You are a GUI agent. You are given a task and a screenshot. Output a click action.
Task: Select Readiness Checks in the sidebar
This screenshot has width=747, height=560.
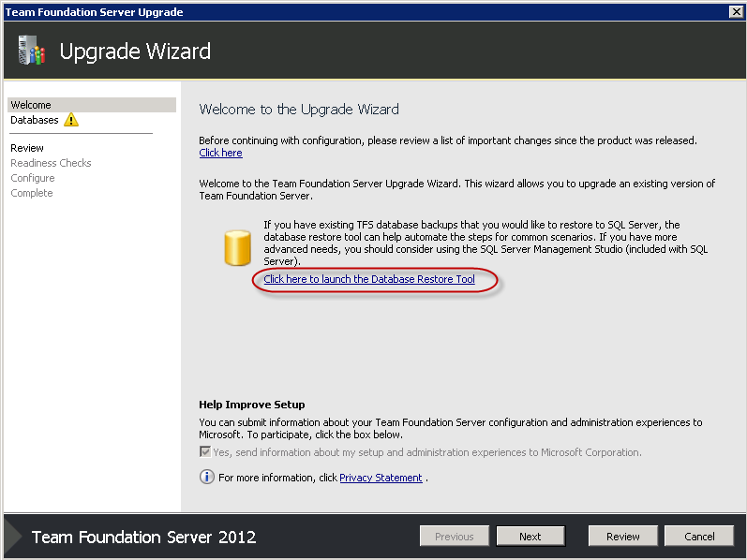[51, 163]
